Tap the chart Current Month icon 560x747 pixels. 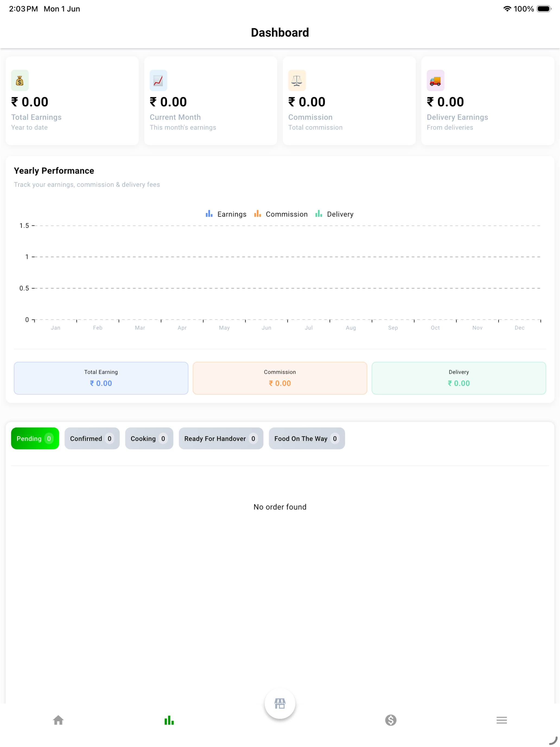point(158,80)
